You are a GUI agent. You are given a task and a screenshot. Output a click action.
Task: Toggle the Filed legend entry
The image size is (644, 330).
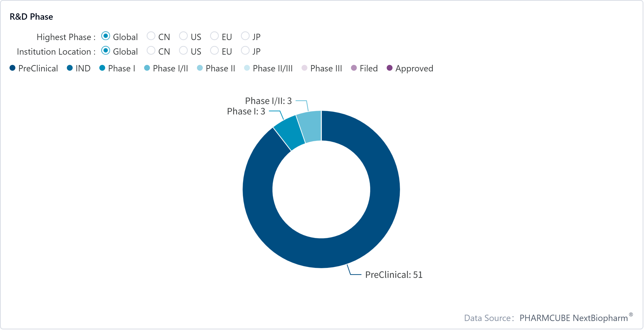[354, 68]
